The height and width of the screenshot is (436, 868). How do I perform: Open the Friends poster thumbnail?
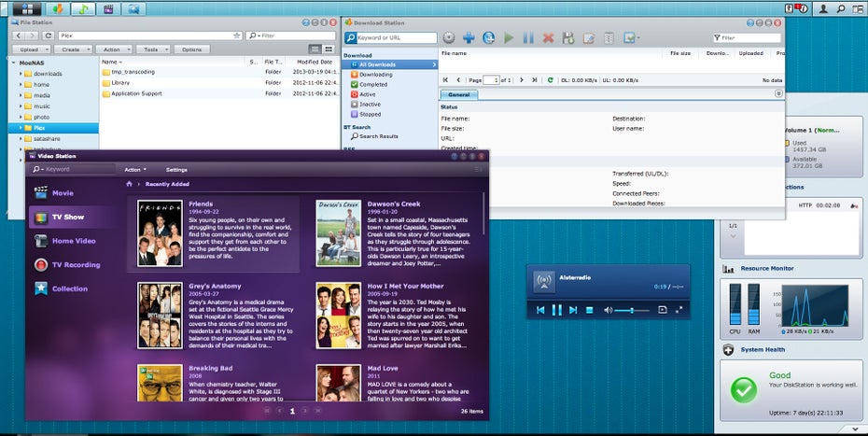coord(160,233)
